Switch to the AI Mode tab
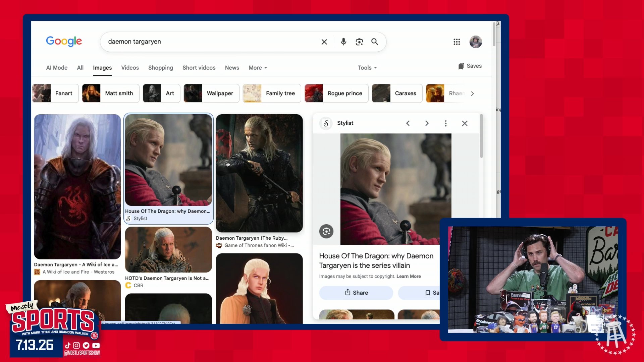Image resolution: width=644 pixels, height=362 pixels. (57, 68)
